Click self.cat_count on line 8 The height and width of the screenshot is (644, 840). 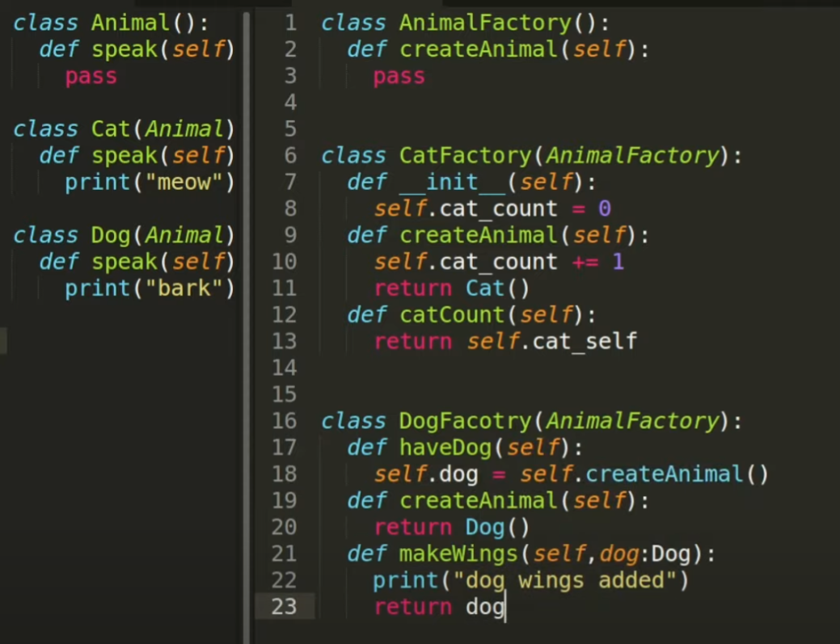point(466,208)
